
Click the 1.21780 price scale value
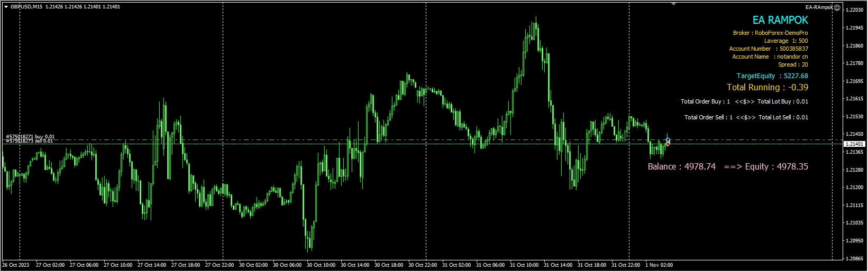(854, 63)
